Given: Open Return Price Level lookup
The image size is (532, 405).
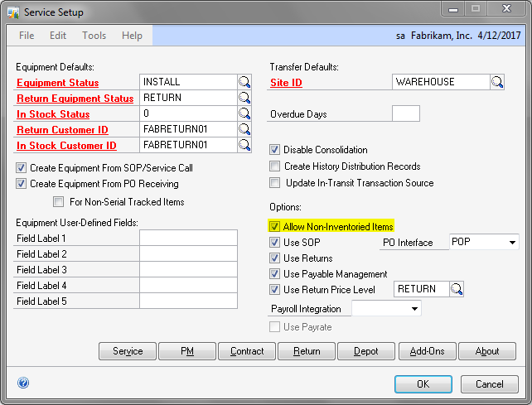Looking at the screenshot, I should [457, 289].
